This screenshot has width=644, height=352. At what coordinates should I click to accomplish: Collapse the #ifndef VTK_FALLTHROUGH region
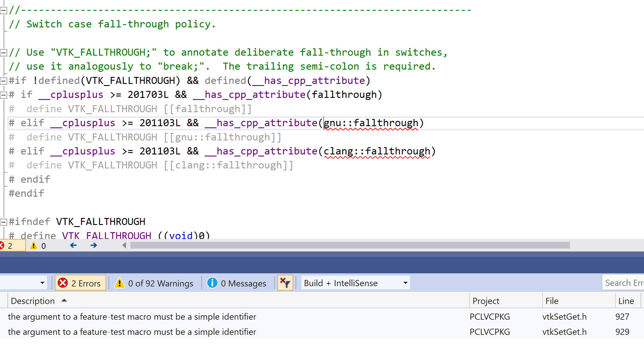click(x=3, y=221)
